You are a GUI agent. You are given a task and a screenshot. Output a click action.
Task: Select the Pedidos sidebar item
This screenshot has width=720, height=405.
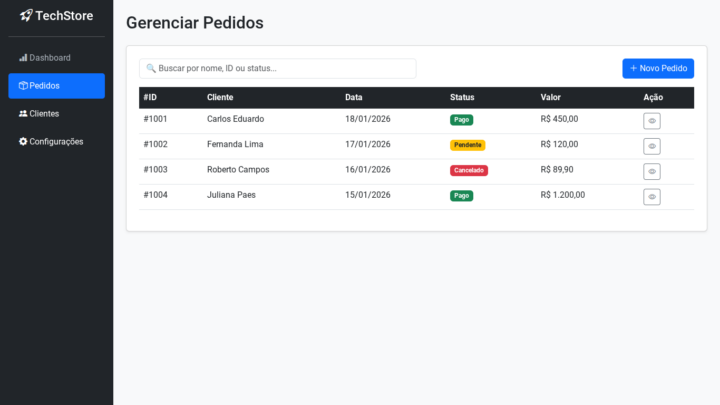[56, 86]
